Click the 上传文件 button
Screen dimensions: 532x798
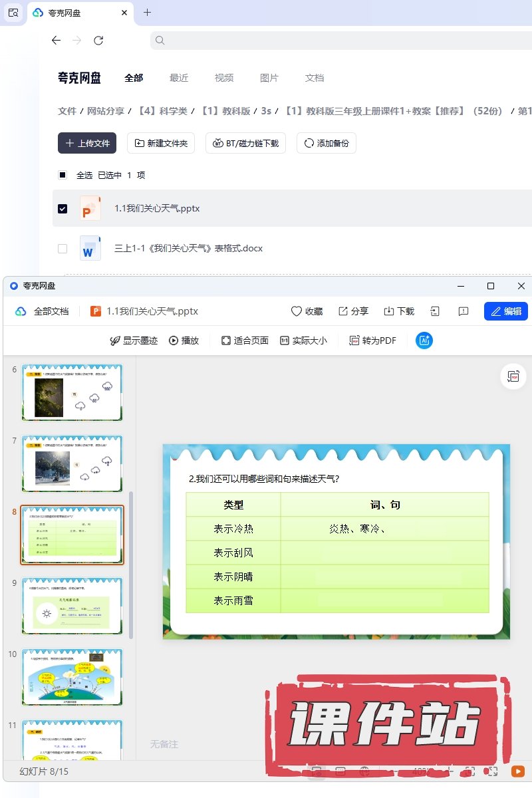coord(87,143)
